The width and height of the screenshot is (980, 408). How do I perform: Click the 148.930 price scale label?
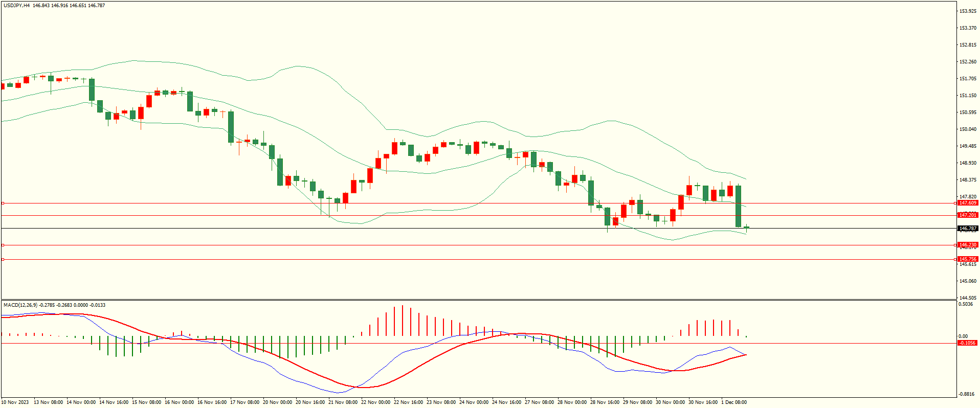(x=968, y=163)
